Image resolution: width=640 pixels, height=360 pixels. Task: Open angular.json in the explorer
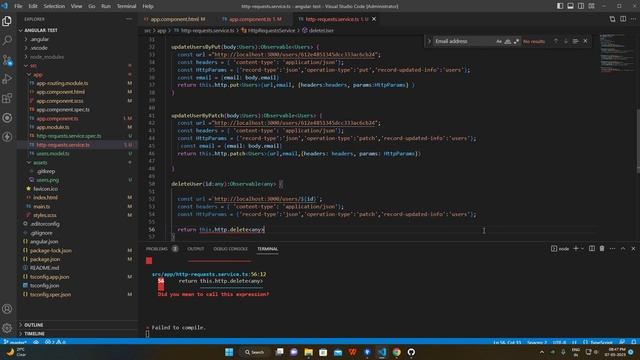44,242
